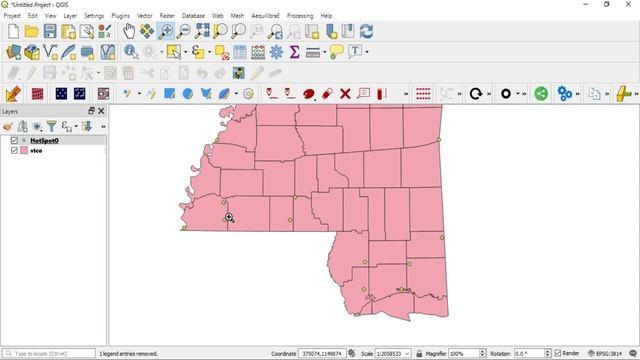Image resolution: width=640 pixels, height=360 pixels.
Task: Save project with the floppy disk icon
Action: pyautogui.click(x=50, y=31)
